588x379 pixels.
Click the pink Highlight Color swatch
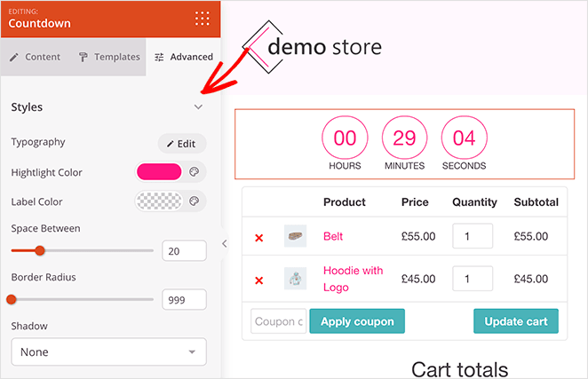159,172
